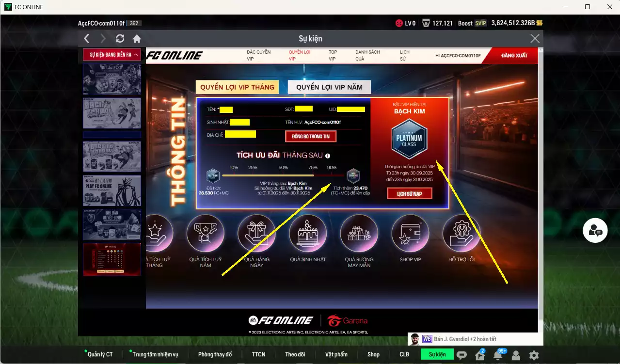
Task: Open the Quà rương may mắn icon
Action: coord(359,234)
